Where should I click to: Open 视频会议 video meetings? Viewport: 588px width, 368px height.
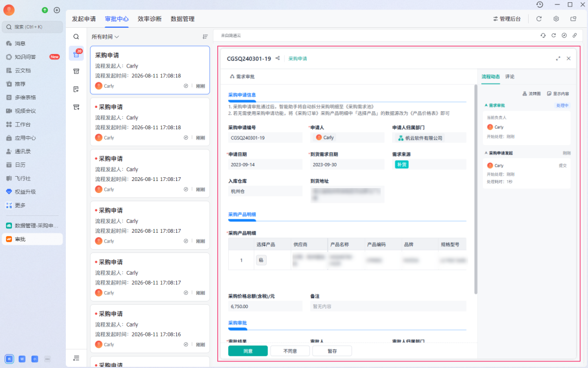32,111
